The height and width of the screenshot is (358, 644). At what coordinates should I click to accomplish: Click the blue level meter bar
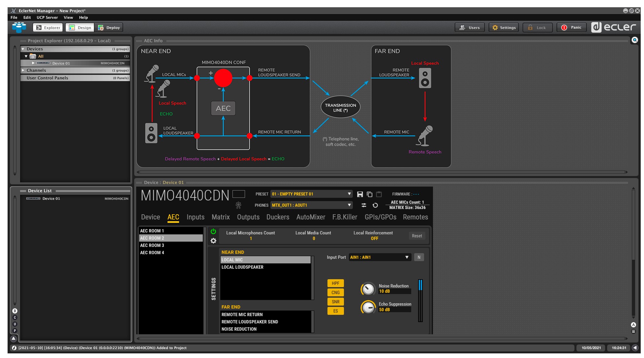pyautogui.click(x=420, y=300)
